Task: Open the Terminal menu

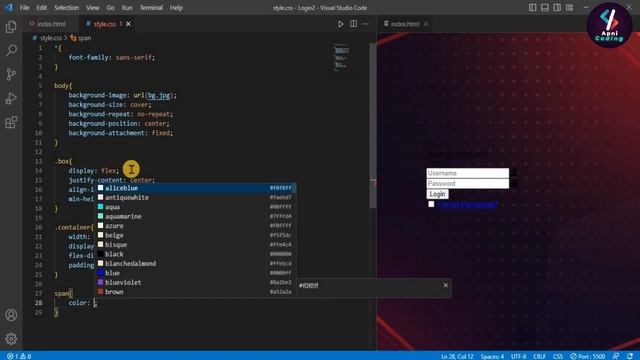Action: [151, 8]
